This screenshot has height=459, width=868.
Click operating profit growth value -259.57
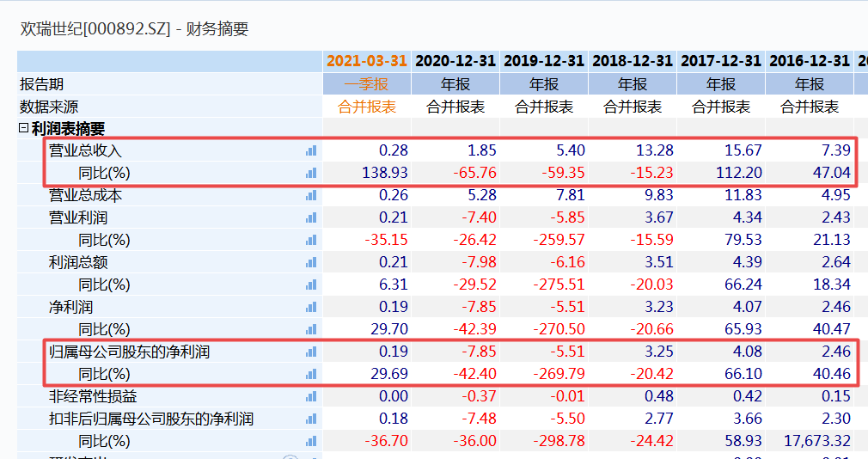point(559,240)
